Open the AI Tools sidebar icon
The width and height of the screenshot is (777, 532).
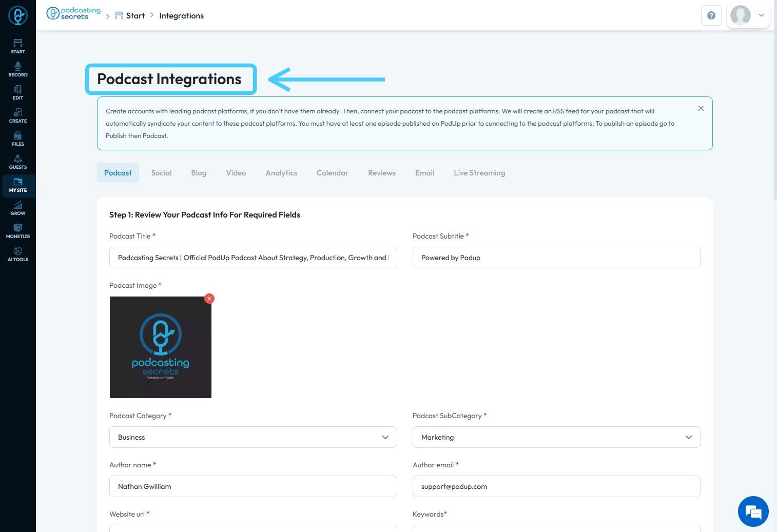pyautogui.click(x=18, y=254)
